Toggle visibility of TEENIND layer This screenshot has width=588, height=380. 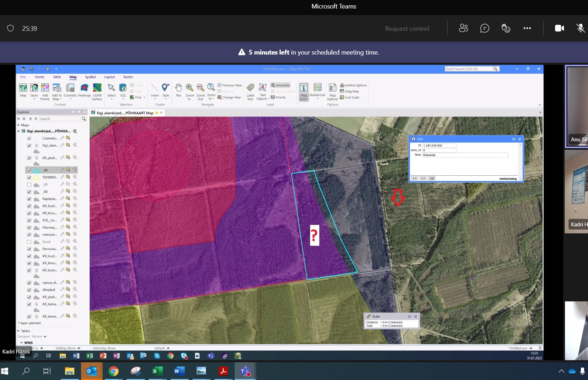tap(29, 177)
